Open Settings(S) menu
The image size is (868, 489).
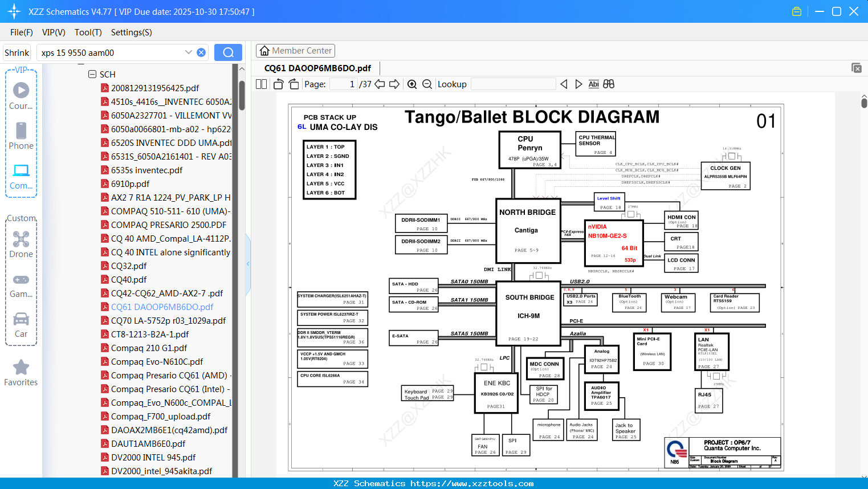click(x=132, y=32)
